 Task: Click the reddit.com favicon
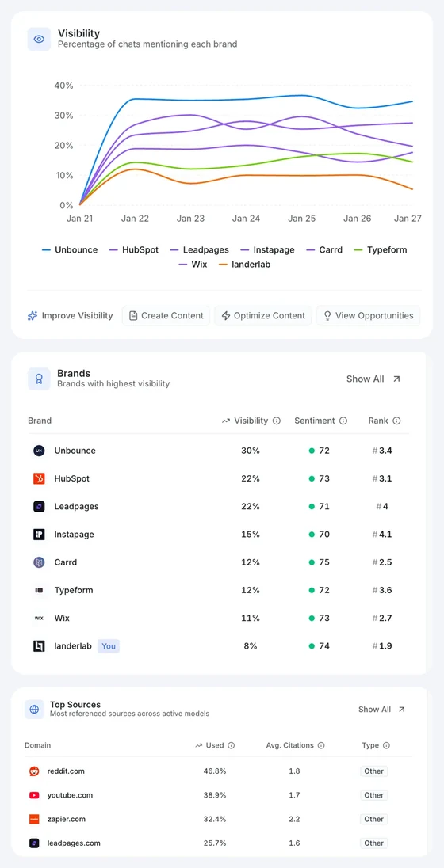click(x=34, y=771)
